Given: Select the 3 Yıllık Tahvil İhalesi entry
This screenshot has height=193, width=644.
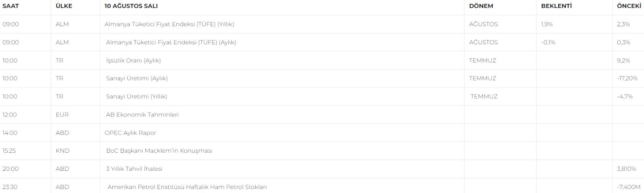Looking at the screenshot, I should 134,169.
